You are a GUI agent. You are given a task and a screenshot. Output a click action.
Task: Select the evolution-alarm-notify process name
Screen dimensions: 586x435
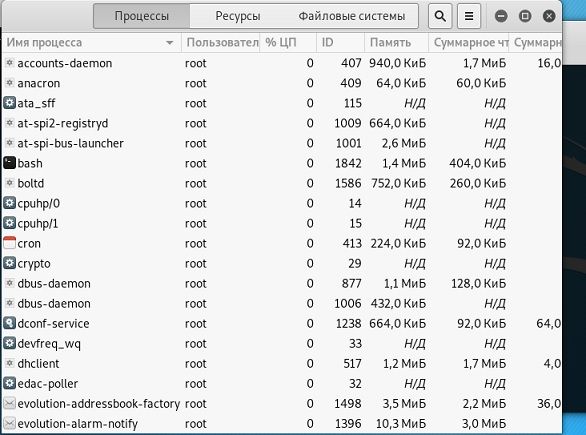(77, 424)
